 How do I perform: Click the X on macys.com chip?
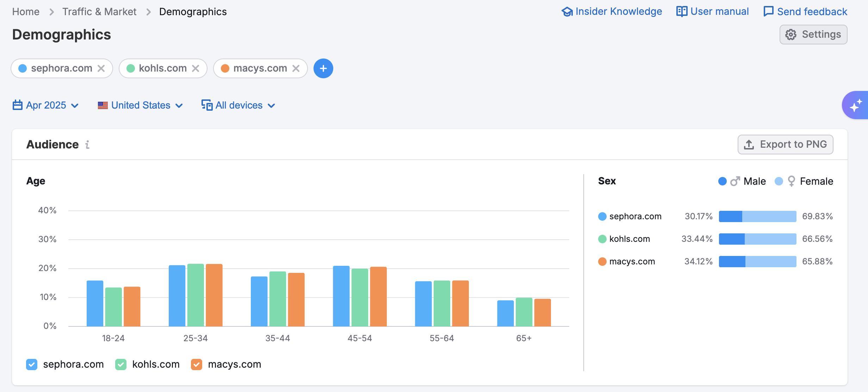[x=296, y=68]
